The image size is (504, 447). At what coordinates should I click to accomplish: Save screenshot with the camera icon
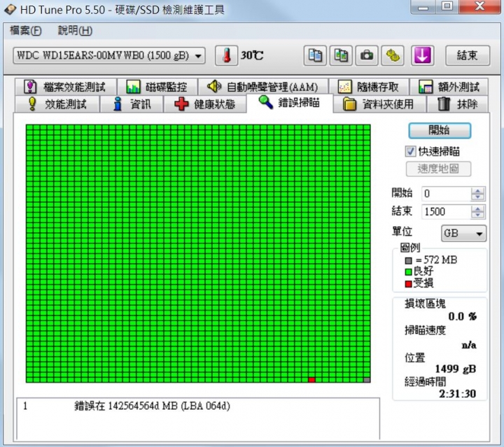366,55
